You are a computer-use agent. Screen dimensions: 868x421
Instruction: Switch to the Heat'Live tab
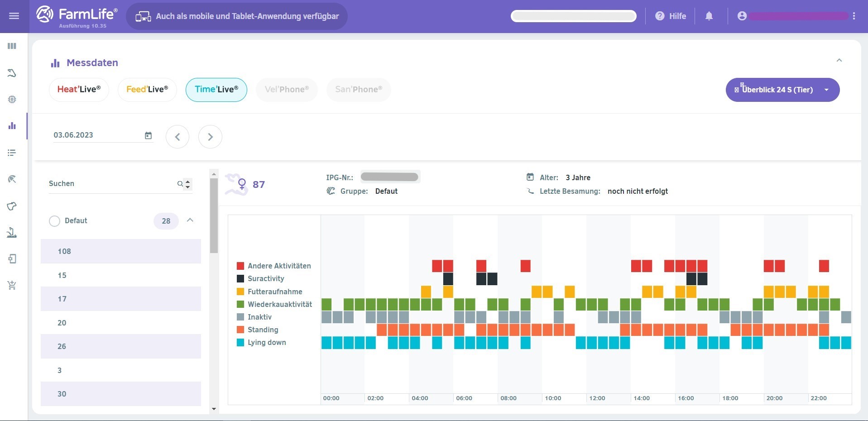click(x=79, y=90)
